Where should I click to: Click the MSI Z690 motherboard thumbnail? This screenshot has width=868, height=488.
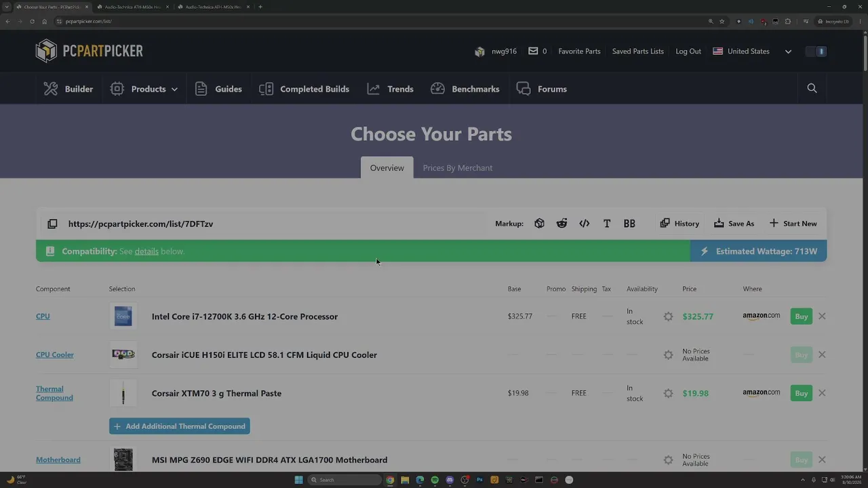point(123,460)
